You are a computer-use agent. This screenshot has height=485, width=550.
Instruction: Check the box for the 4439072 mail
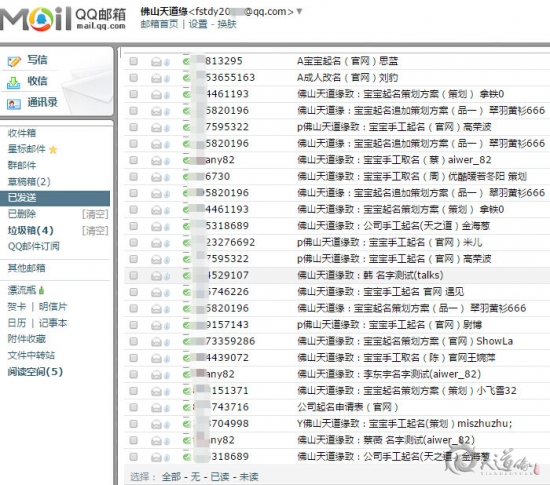pyautogui.click(x=133, y=358)
